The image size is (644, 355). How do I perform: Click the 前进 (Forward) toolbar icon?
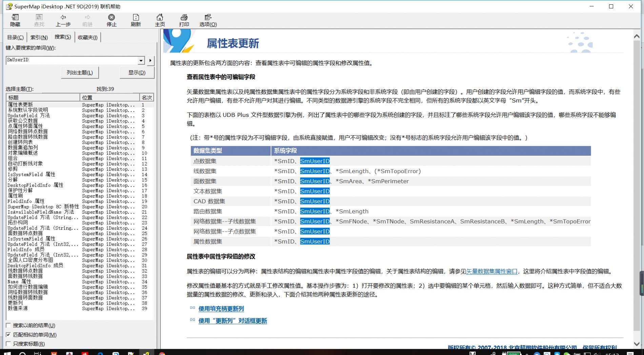(x=87, y=20)
